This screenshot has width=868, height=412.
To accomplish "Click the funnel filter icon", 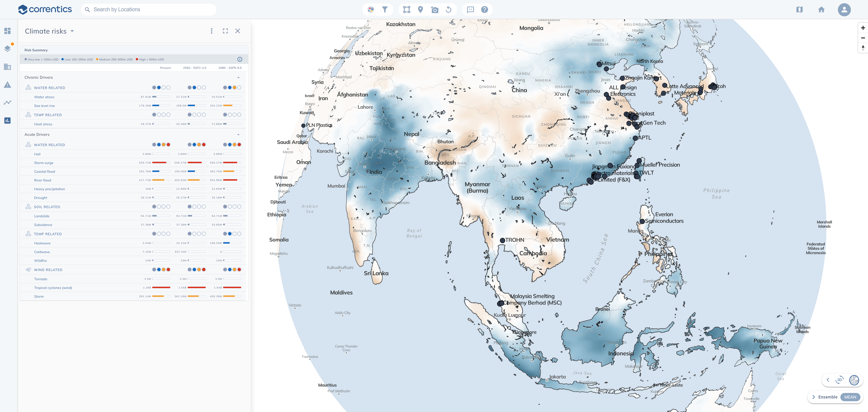I will (384, 10).
